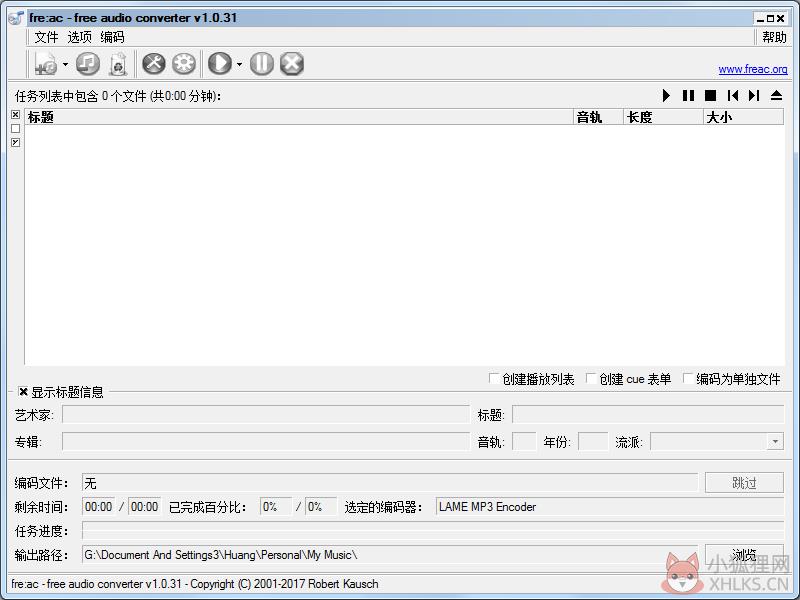Viewport: 800px width, 600px height.
Task: Click the 音轨 number field in title info
Action: 524,442
